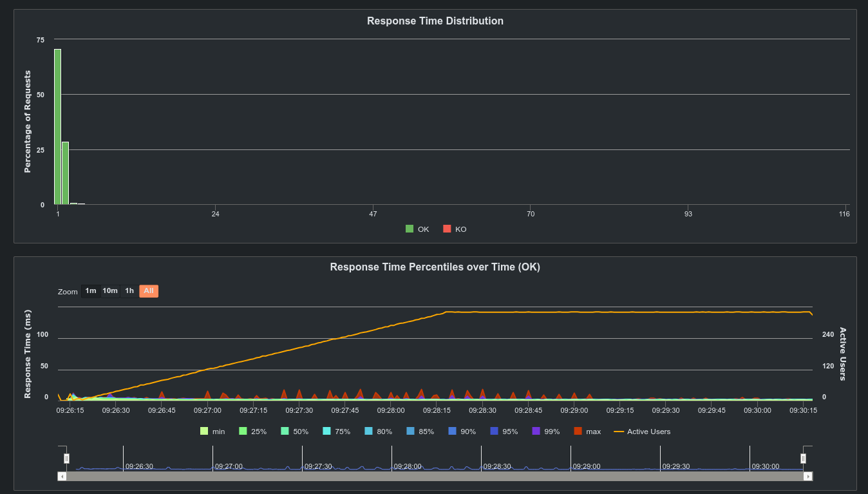868x494 pixels.
Task: Click the 09:28:30 label in navigator
Action: 497,466
